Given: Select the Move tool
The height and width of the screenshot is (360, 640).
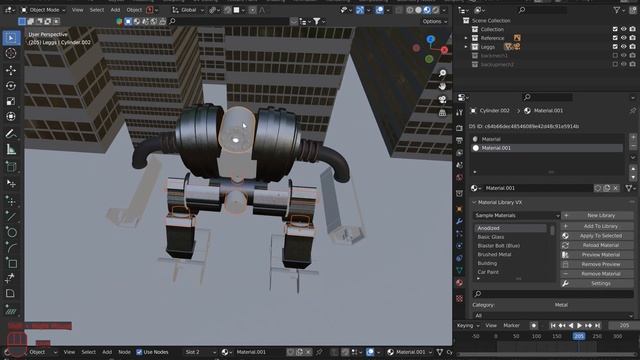Looking at the screenshot, I should (11, 70).
